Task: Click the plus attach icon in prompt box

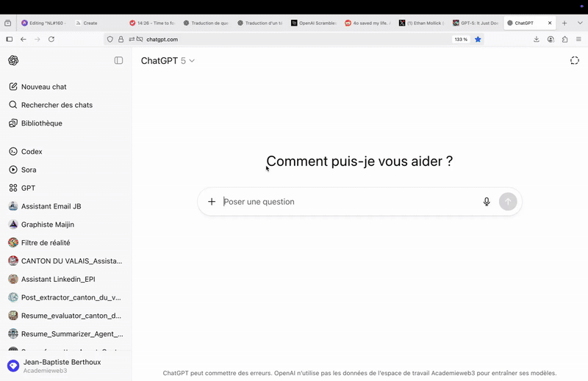Action: [x=212, y=202]
